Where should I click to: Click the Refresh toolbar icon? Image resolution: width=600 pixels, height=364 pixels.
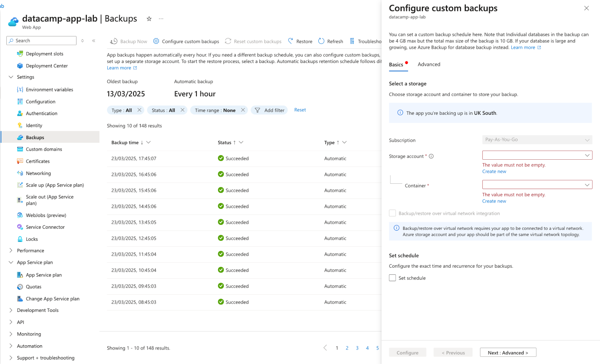click(x=321, y=41)
